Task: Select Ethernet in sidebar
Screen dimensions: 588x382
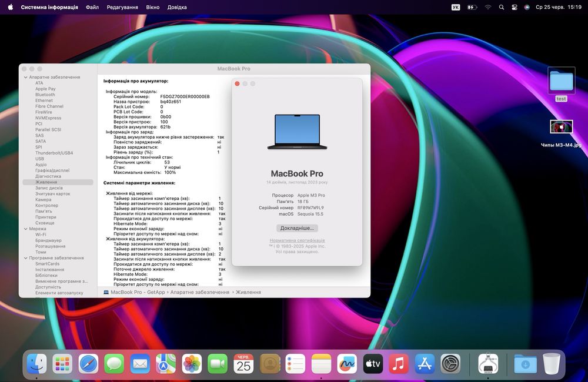Action: tap(44, 100)
